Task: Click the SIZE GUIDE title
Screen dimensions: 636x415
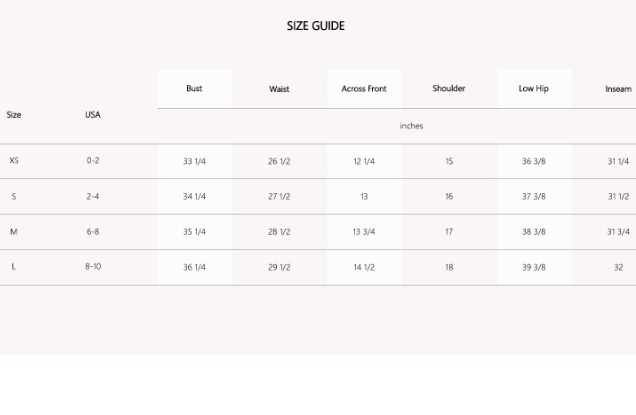Action: [x=315, y=26]
